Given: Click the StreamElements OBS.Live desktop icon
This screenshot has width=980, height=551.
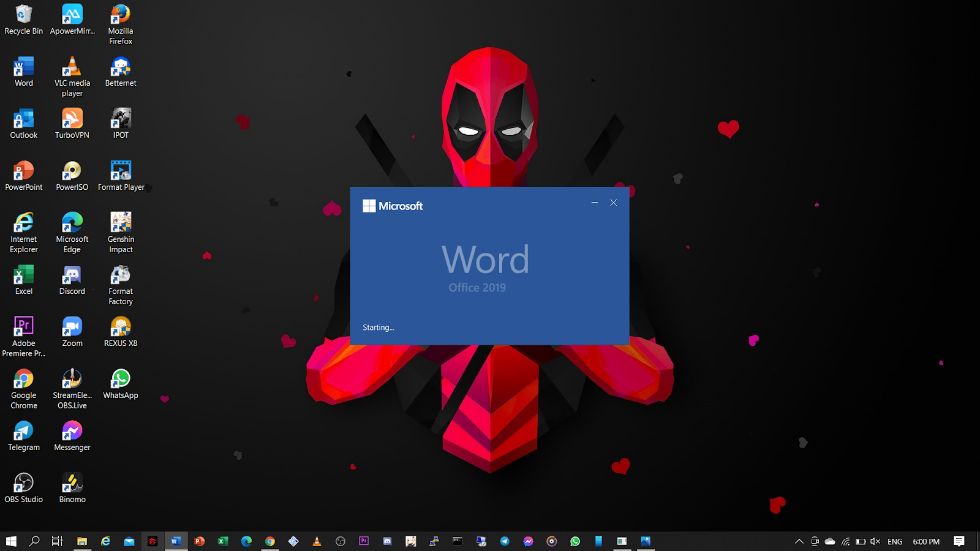Looking at the screenshot, I should click(72, 389).
